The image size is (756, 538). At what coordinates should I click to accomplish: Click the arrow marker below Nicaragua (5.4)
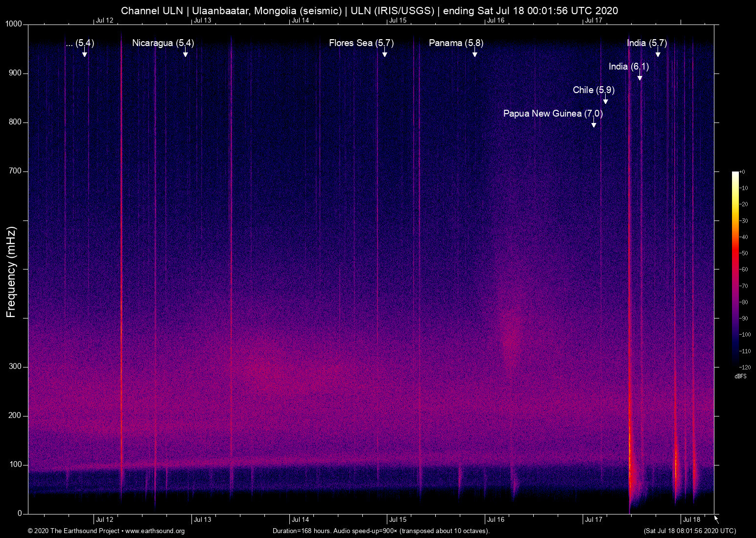tap(185, 53)
